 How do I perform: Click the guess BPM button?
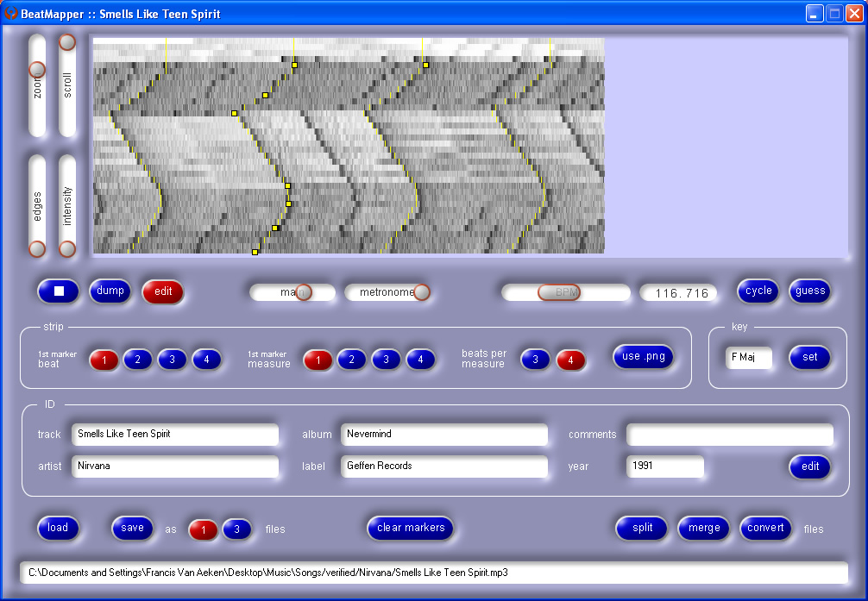810,291
